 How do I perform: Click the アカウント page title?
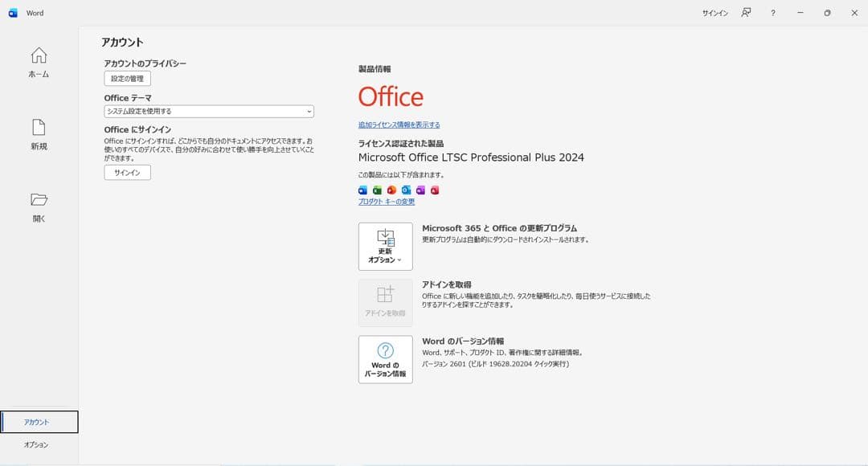[x=122, y=43]
